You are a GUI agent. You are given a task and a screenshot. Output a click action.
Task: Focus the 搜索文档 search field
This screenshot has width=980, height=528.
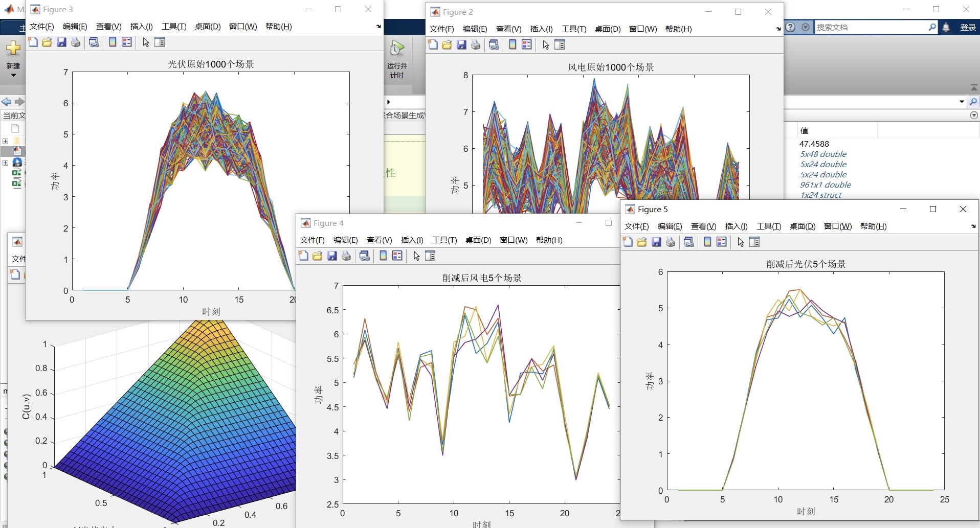point(871,27)
